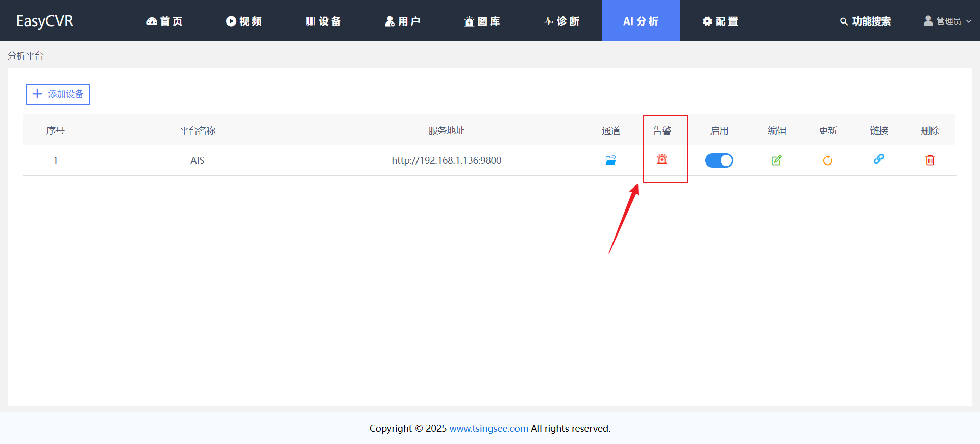Click the 添加设备 add device button
The height and width of the screenshot is (444, 980).
pyautogui.click(x=58, y=95)
